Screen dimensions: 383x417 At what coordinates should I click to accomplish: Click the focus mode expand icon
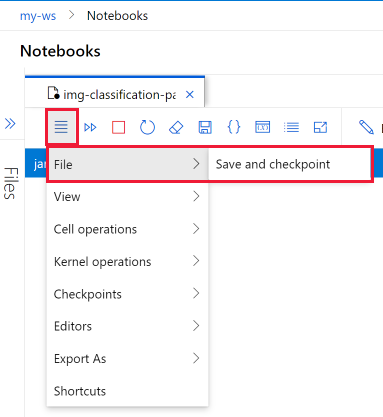pyautogui.click(x=320, y=127)
